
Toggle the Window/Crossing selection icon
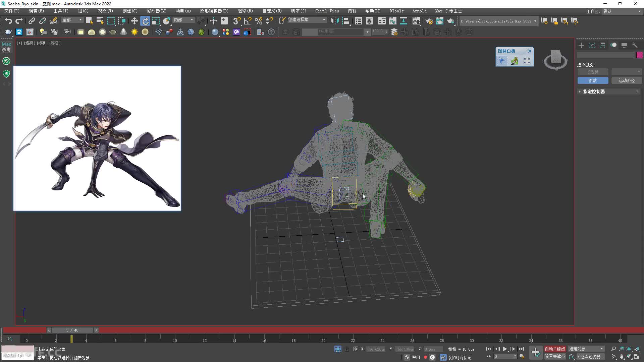click(x=121, y=21)
